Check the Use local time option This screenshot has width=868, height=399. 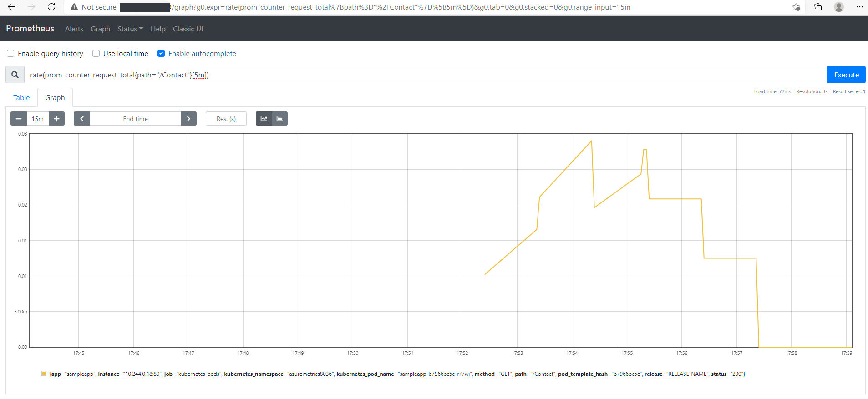coord(96,53)
